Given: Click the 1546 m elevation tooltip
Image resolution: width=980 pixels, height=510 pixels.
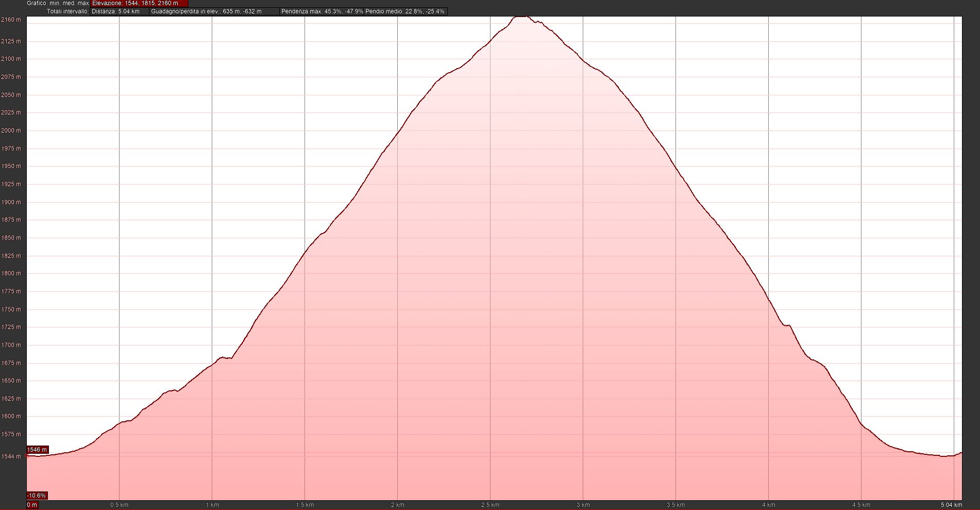Looking at the screenshot, I should (x=37, y=450).
